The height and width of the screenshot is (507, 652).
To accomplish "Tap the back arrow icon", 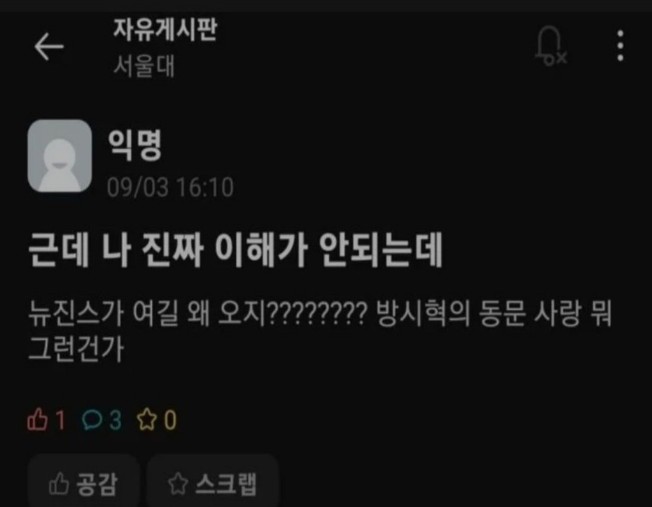I will (x=49, y=47).
